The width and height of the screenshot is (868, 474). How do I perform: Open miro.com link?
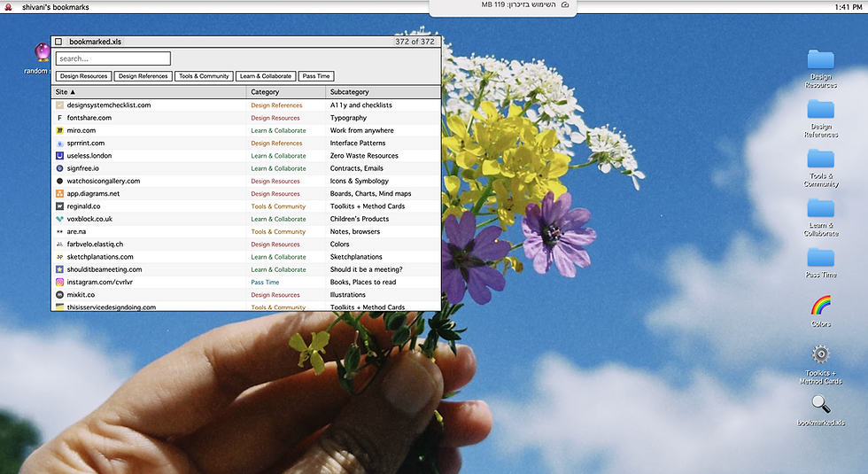click(x=81, y=131)
